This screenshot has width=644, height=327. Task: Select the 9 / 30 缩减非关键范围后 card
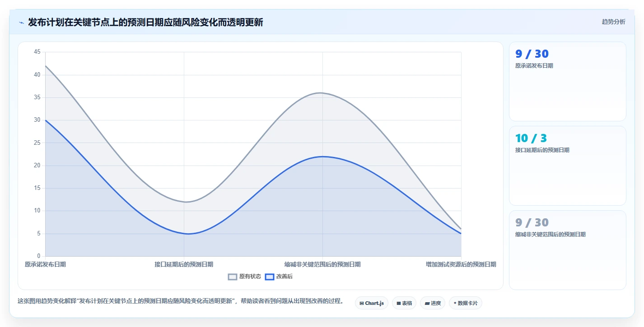568,250
